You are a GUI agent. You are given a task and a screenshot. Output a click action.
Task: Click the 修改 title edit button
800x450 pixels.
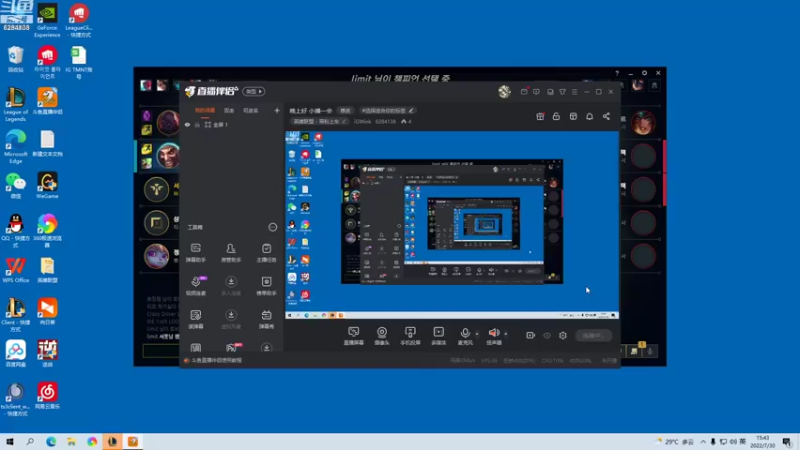tap(345, 111)
